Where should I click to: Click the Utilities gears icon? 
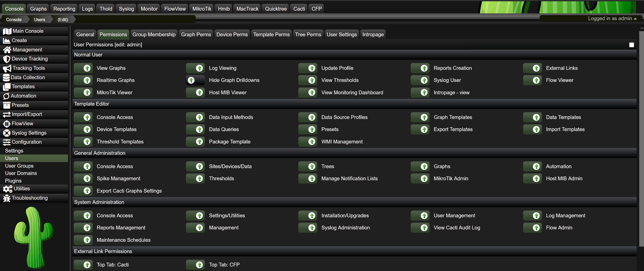coord(8,189)
